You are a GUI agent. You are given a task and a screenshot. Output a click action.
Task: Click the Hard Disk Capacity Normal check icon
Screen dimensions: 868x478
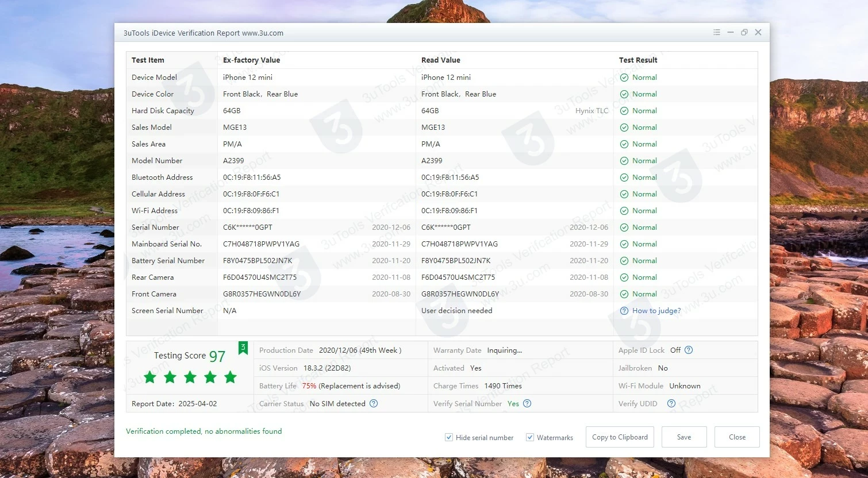tap(624, 111)
